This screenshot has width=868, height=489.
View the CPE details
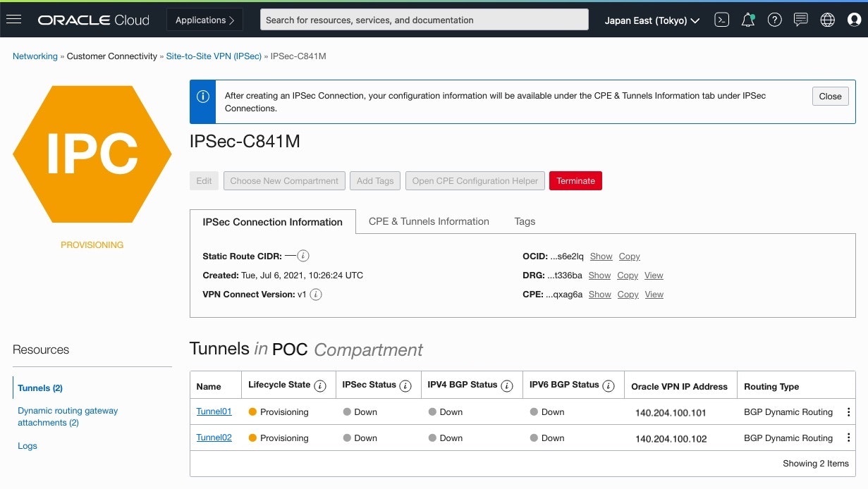tap(654, 295)
